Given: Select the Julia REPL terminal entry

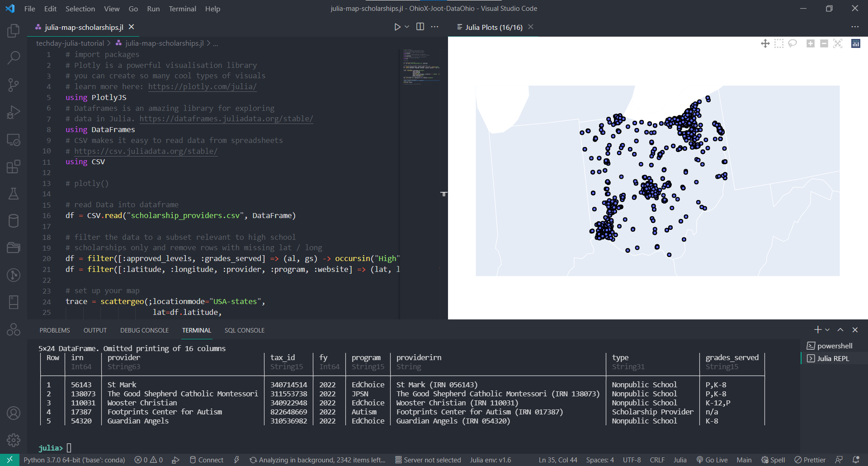Looking at the screenshot, I should tap(834, 358).
